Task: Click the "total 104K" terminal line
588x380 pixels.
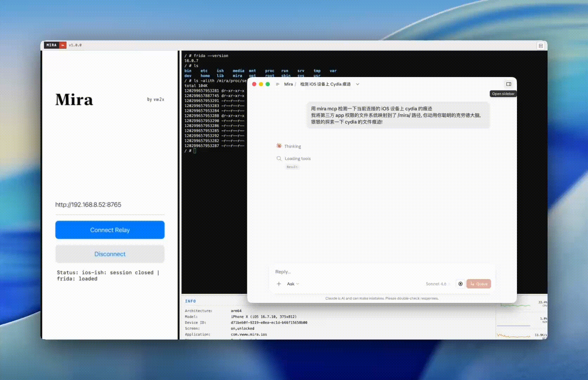Action: point(196,86)
